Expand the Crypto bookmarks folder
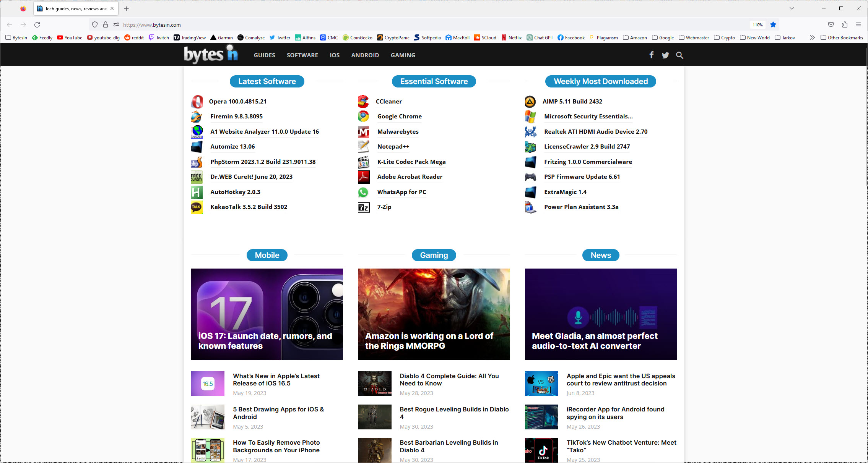This screenshot has width=868, height=463. pos(724,37)
